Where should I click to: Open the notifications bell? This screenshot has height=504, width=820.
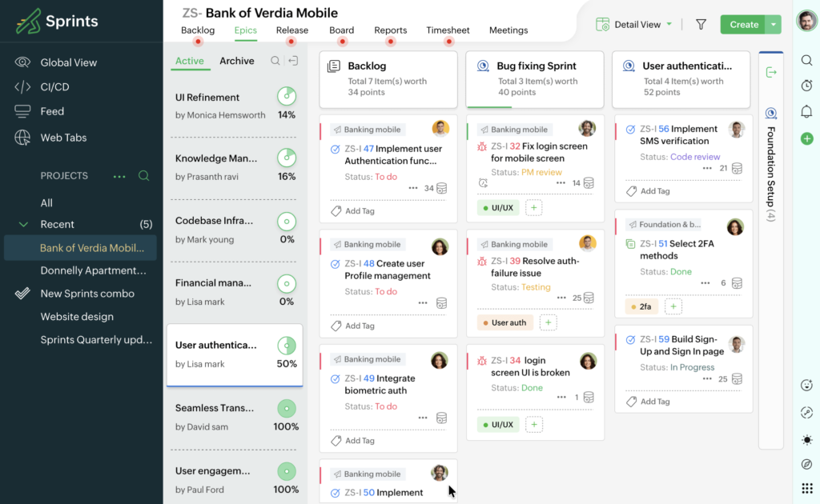coord(807,112)
